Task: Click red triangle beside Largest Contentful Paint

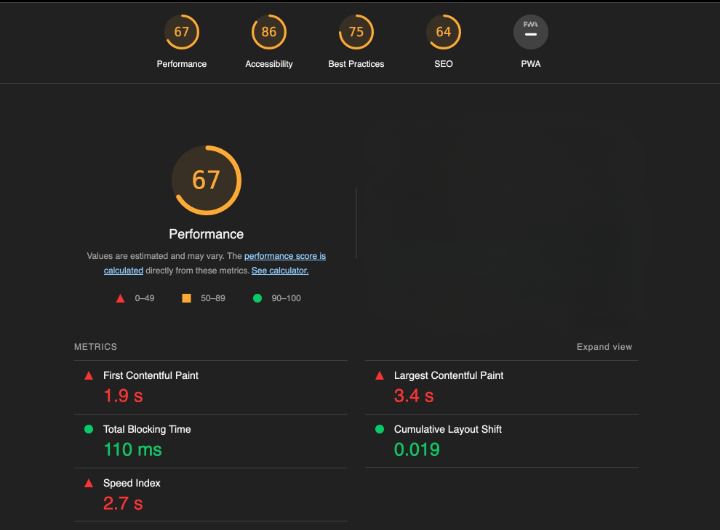Action: point(379,376)
